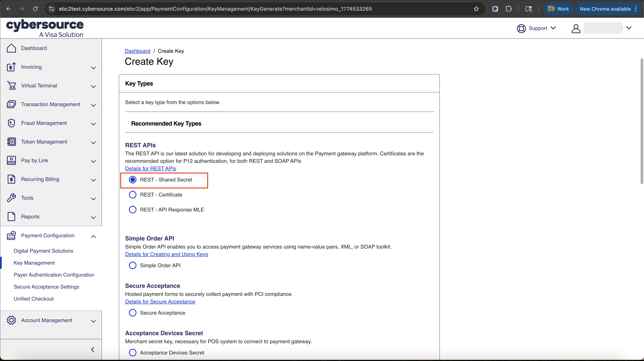The image size is (644, 361).
Task: Click the Tools wrench icon
Action: tap(11, 198)
